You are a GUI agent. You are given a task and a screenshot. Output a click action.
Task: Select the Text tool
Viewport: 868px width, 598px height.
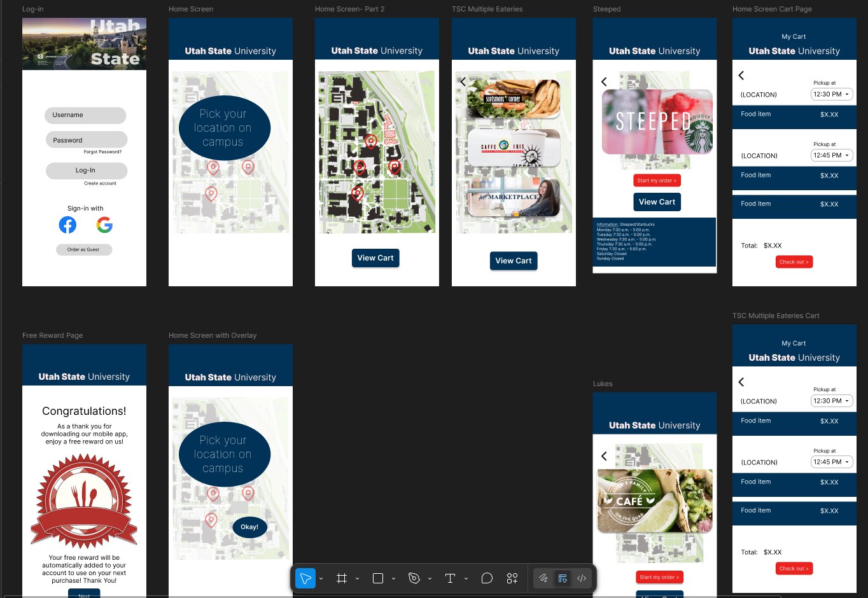click(451, 578)
